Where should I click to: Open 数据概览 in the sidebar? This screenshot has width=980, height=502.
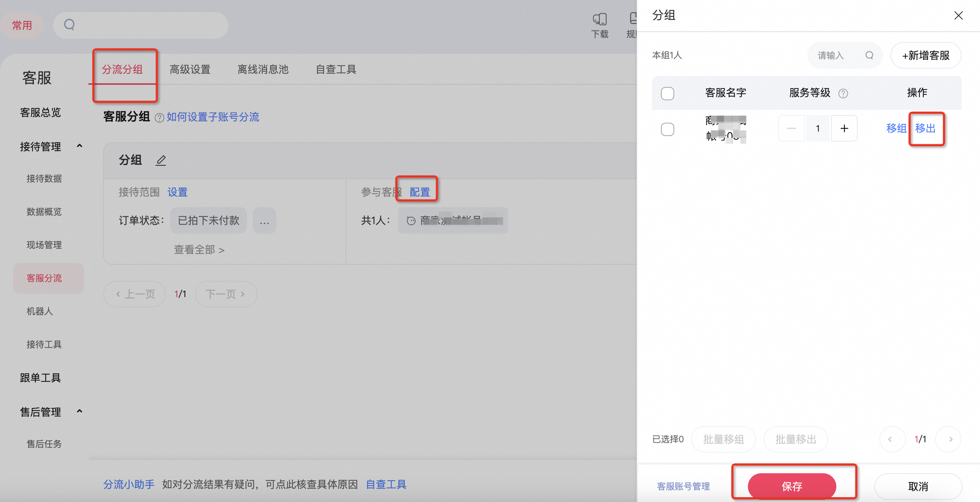pyautogui.click(x=44, y=212)
